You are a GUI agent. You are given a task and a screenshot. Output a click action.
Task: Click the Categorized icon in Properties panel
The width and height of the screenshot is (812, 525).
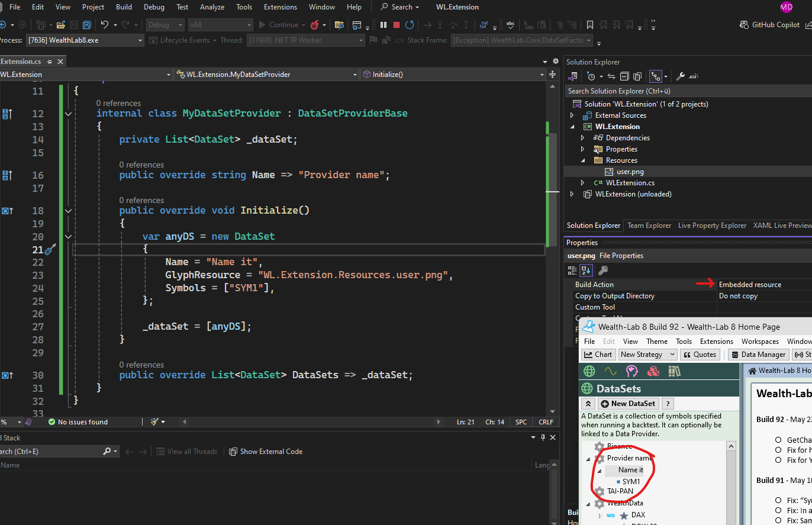[x=572, y=270]
